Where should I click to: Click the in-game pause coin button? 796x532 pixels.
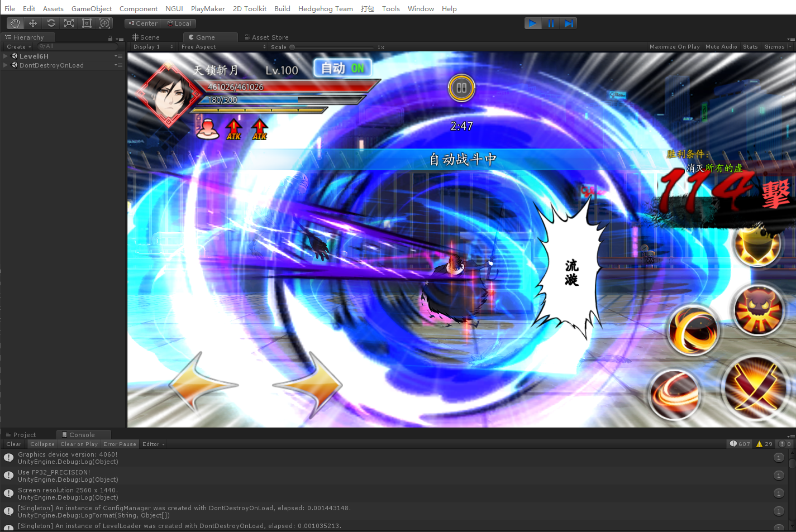(x=461, y=88)
